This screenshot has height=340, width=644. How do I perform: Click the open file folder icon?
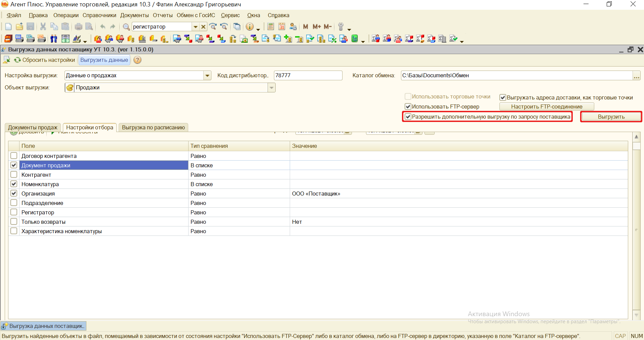(x=19, y=27)
